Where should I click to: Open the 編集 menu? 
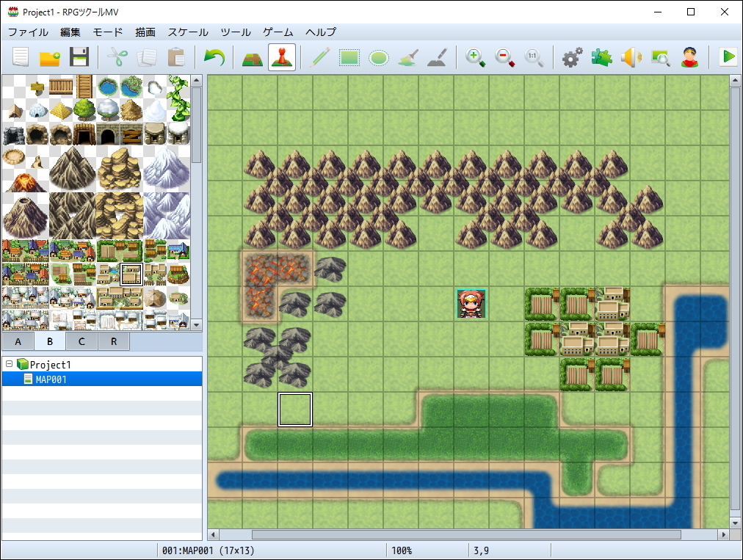coord(70,32)
